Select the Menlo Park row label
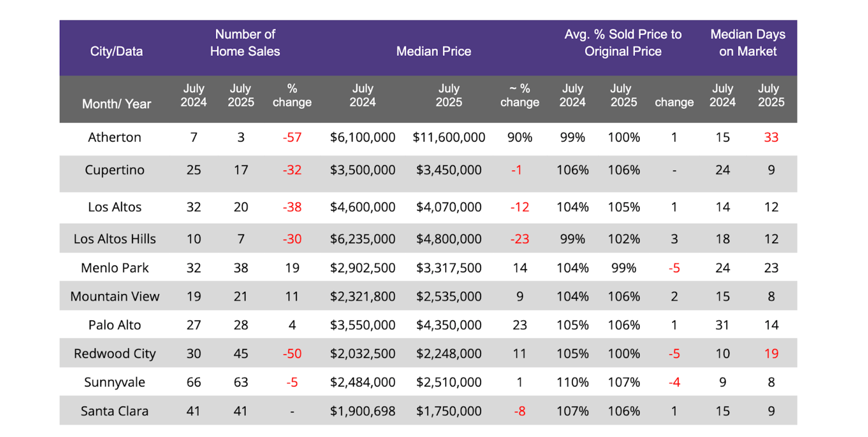The width and height of the screenshot is (868, 437). [114, 268]
